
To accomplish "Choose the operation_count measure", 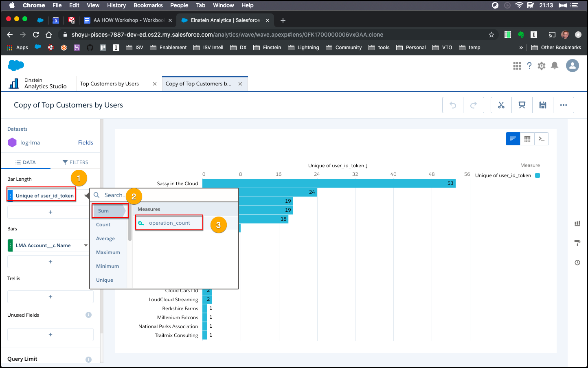I will tap(169, 223).
